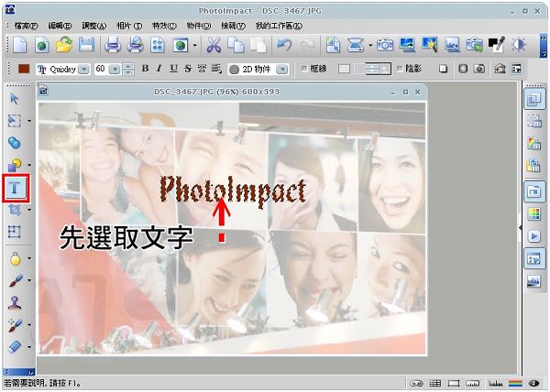Viewport: 550px width, 392px height.
Task: Open the font size 60 dropdown
Action: tap(115, 69)
